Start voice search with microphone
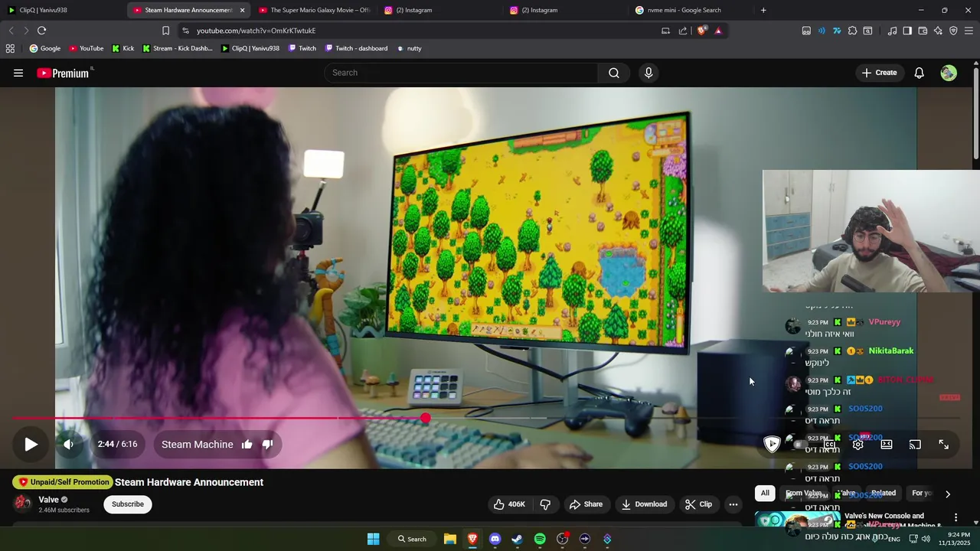Image resolution: width=980 pixels, height=551 pixels. (x=648, y=73)
